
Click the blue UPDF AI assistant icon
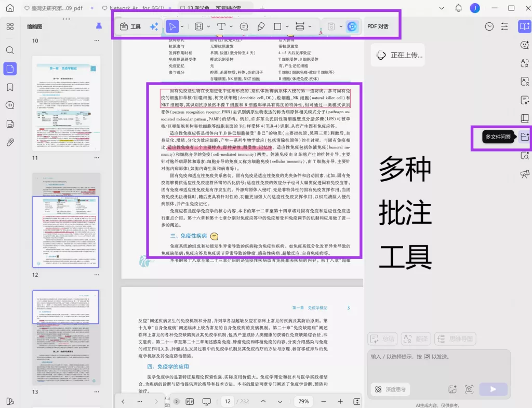(x=352, y=26)
